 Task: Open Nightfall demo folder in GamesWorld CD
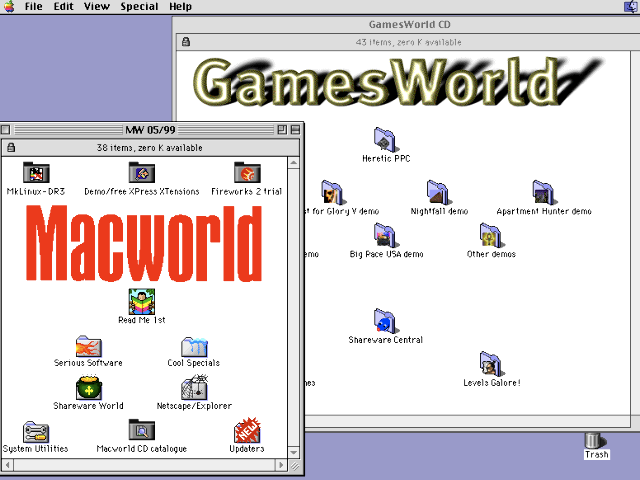pyautogui.click(x=438, y=192)
